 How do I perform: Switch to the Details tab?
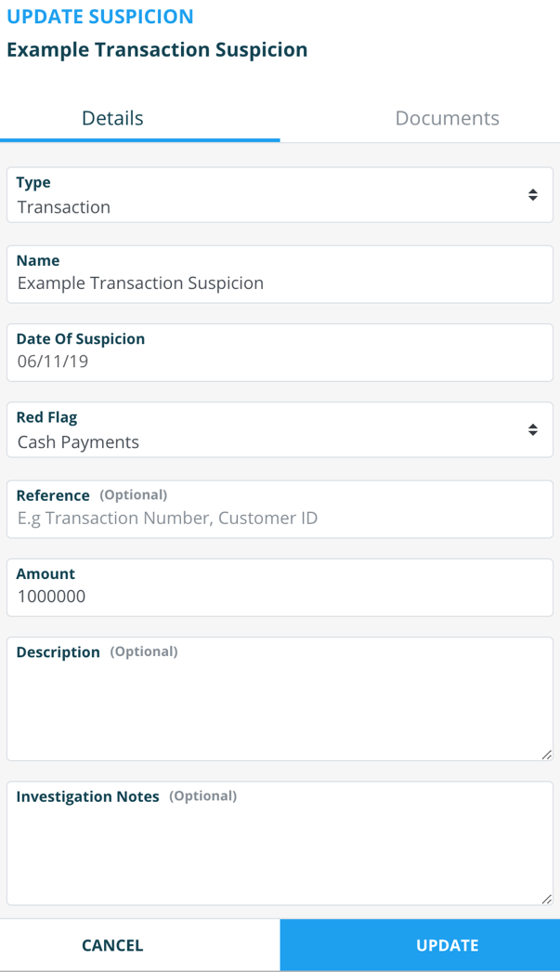[x=112, y=119]
